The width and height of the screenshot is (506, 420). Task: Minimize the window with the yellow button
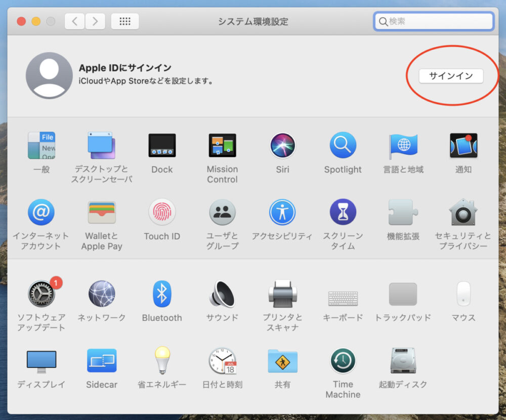pyautogui.click(x=36, y=21)
